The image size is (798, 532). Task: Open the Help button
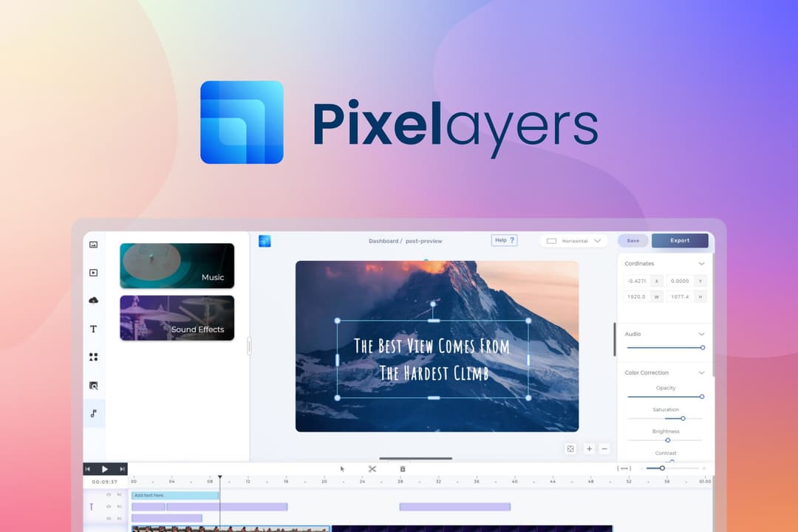(505, 240)
